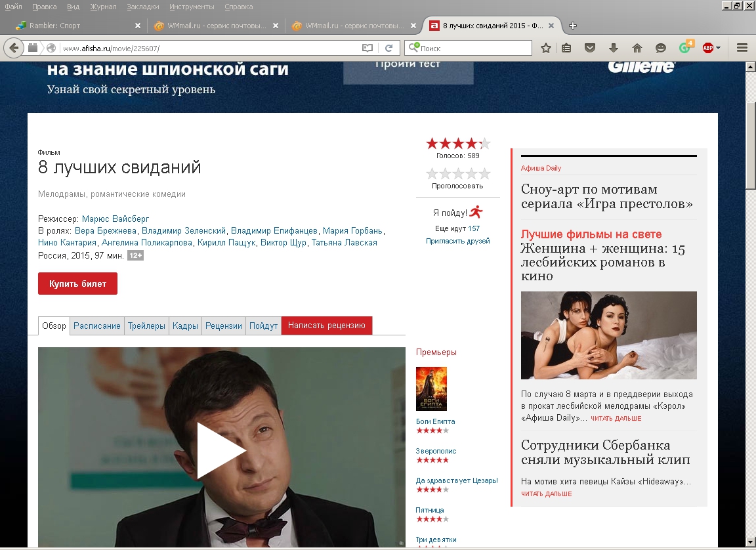Close the Rambler: Спорт tab
This screenshot has width=756, height=550.
click(137, 26)
